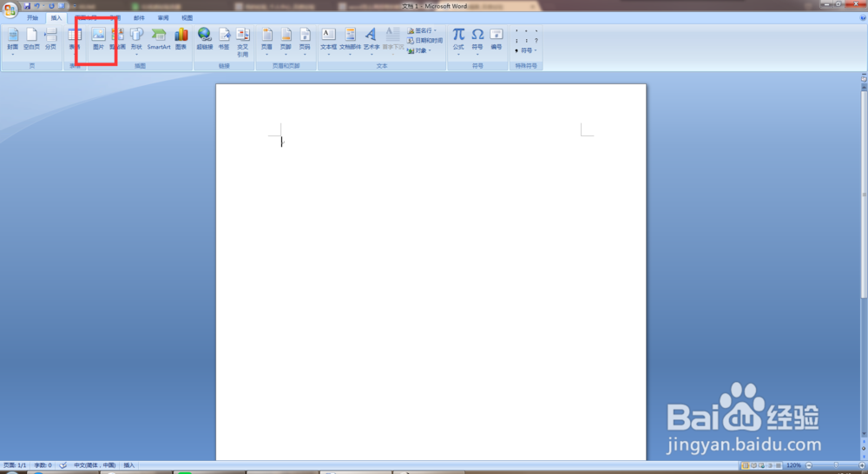This screenshot has width=868, height=474.
Task: Insert a cover page (封面)
Action: pos(13,41)
